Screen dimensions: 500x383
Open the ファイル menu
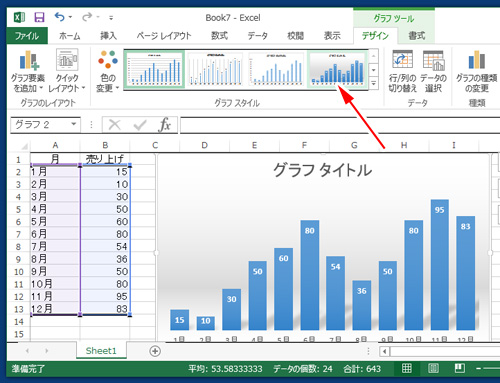click(x=27, y=36)
